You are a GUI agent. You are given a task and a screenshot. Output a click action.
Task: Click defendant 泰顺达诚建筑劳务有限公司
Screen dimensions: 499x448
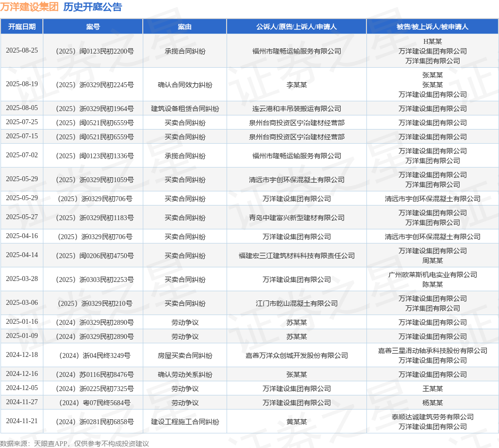[433, 417]
